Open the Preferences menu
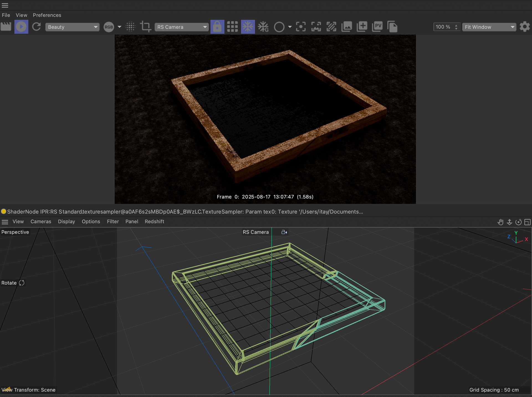532x397 pixels. (47, 15)
